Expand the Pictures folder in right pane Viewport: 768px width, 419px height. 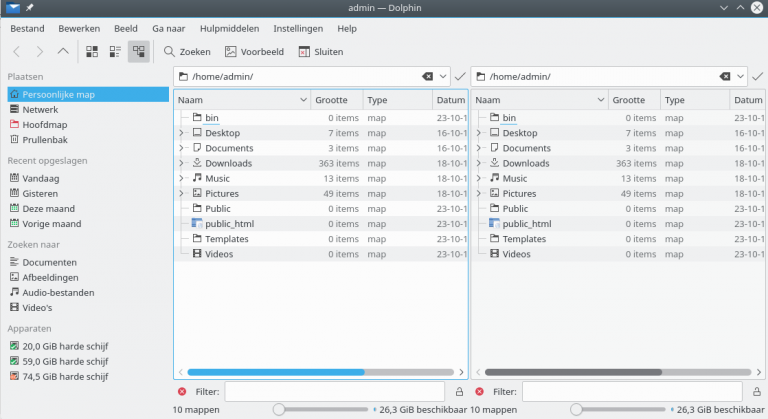[479, 194]
